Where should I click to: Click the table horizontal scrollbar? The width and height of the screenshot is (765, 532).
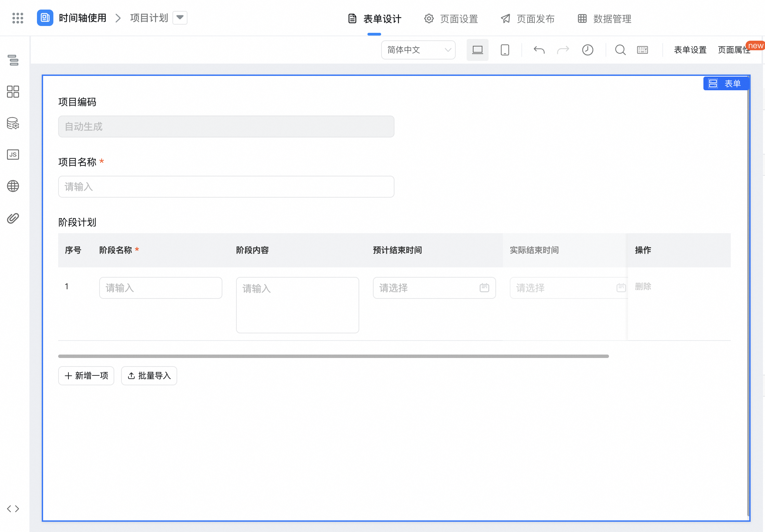pos(334,356)
